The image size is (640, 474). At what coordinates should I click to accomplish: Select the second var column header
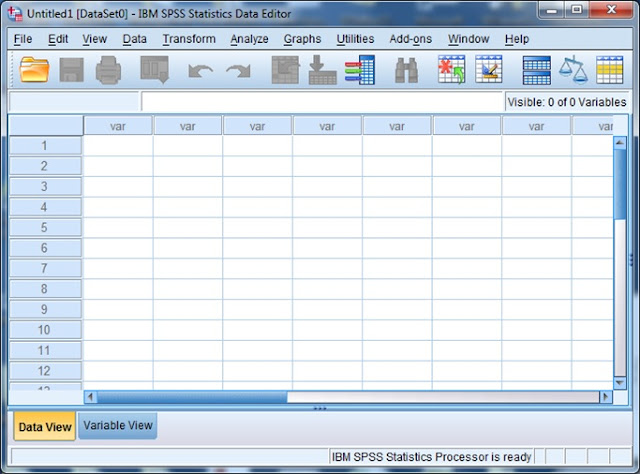[188, 126]
